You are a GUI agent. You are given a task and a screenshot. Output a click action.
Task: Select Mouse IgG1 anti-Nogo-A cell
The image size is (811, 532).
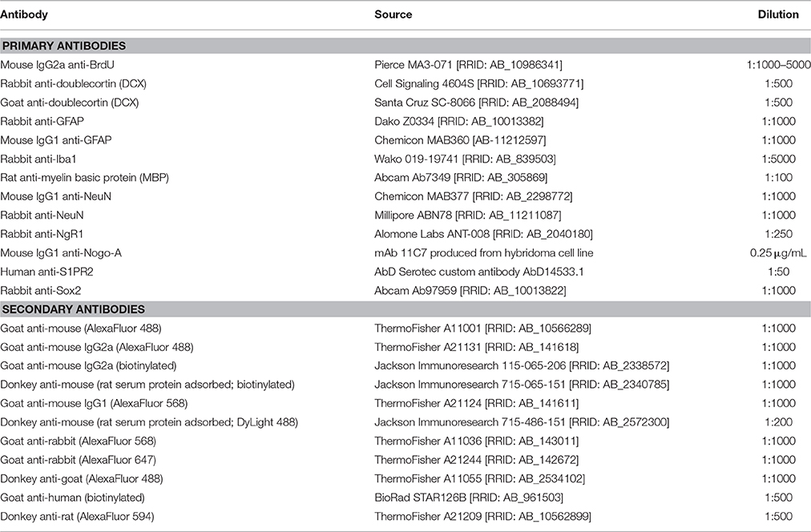pyautogui.click(x=61, y=253)
